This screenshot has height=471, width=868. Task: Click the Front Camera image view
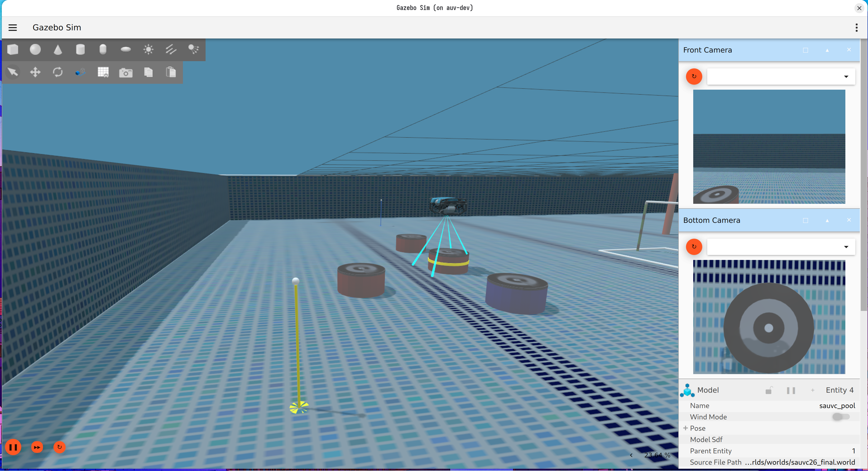point(769,147)
